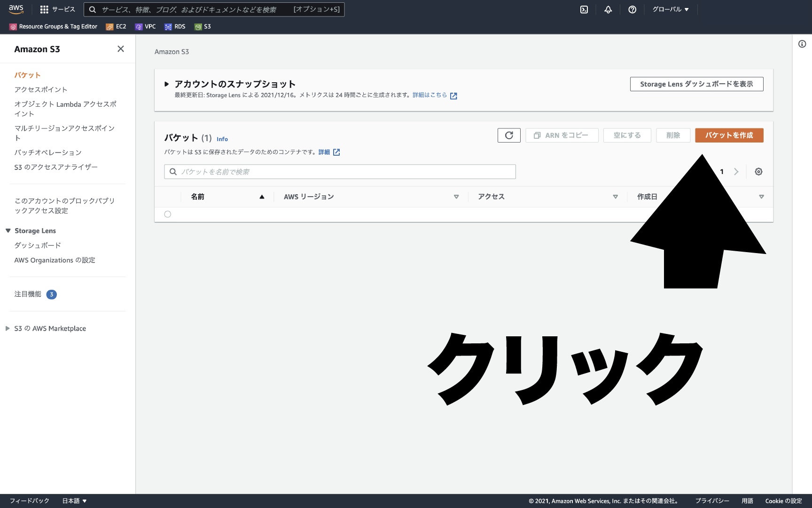
Task: Click バケットを作成 button
Action: click(x=729, y=135)
